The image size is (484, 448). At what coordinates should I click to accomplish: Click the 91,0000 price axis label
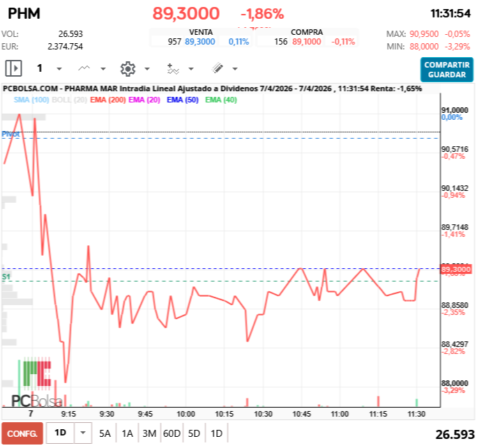coord(455,110)
